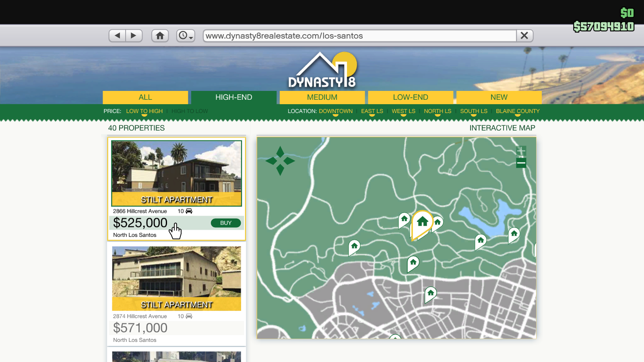Viewport: 644px width, 362px height.
Task: Select the house marker right of highlighted pin
Action: pos(438,222)
